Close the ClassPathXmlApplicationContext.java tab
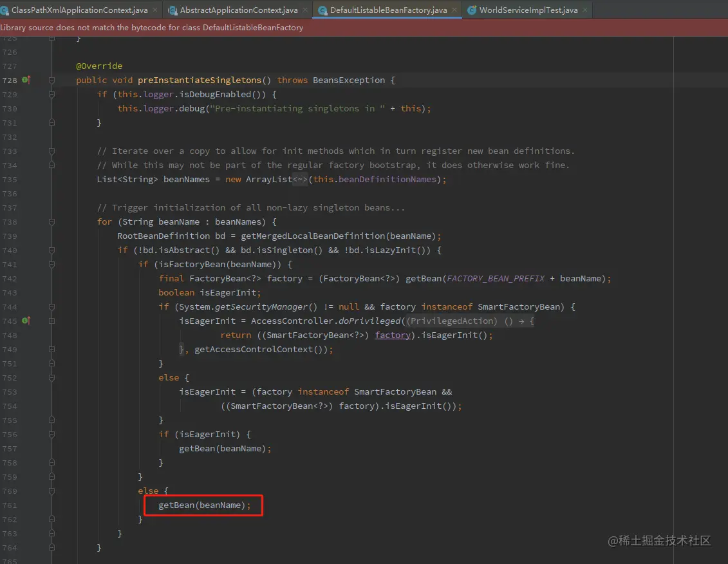728x564 pixels. pos(154,10)
